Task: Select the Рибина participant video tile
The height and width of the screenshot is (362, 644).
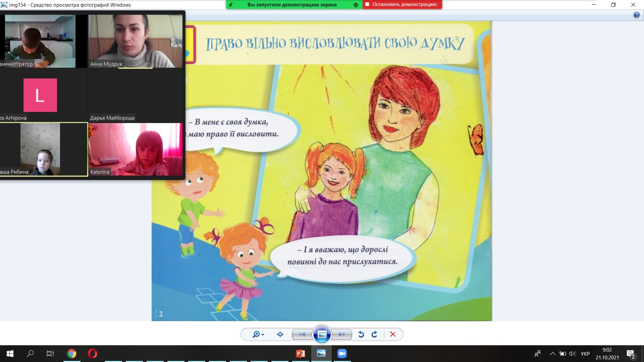Action: (x=43, y=149)
